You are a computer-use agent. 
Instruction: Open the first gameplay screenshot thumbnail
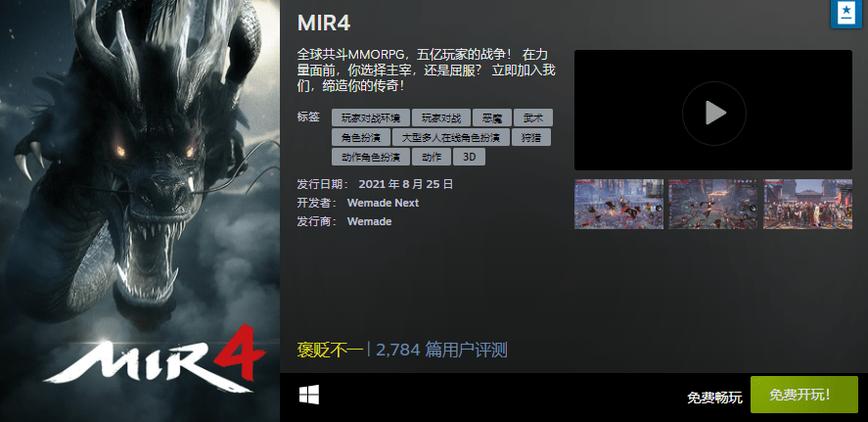coord(618,204)
